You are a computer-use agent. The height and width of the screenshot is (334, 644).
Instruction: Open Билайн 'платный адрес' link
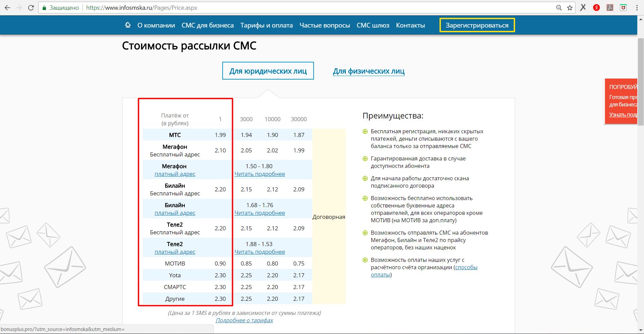coord(175,213)
